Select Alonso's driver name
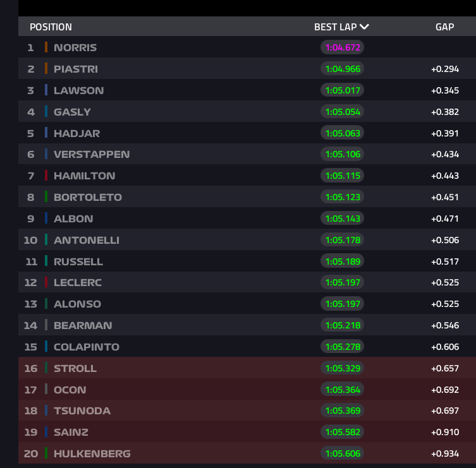 [77, 304]
